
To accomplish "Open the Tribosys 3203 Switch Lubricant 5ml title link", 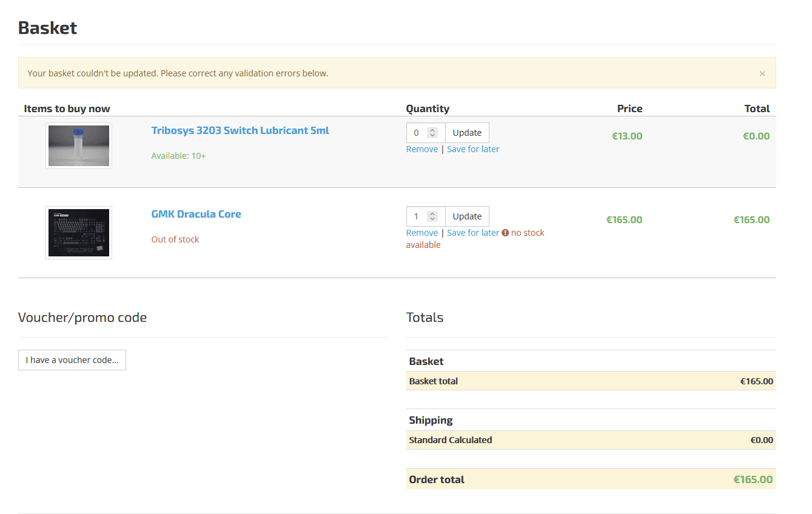I will coord(240,130).
